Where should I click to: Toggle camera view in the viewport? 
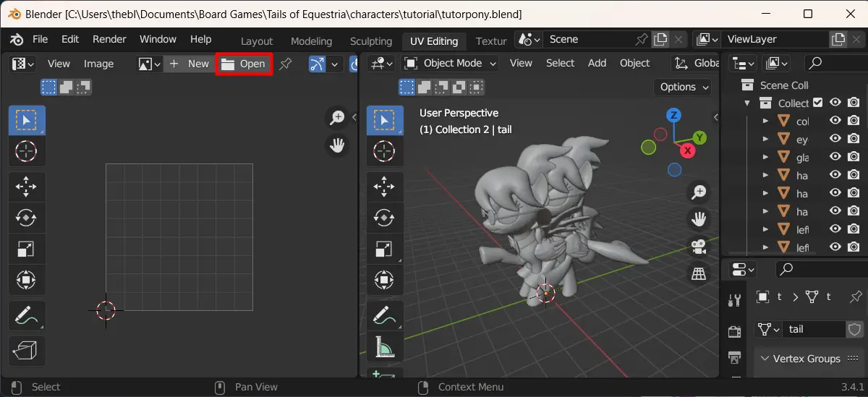[x=699, y=247]
